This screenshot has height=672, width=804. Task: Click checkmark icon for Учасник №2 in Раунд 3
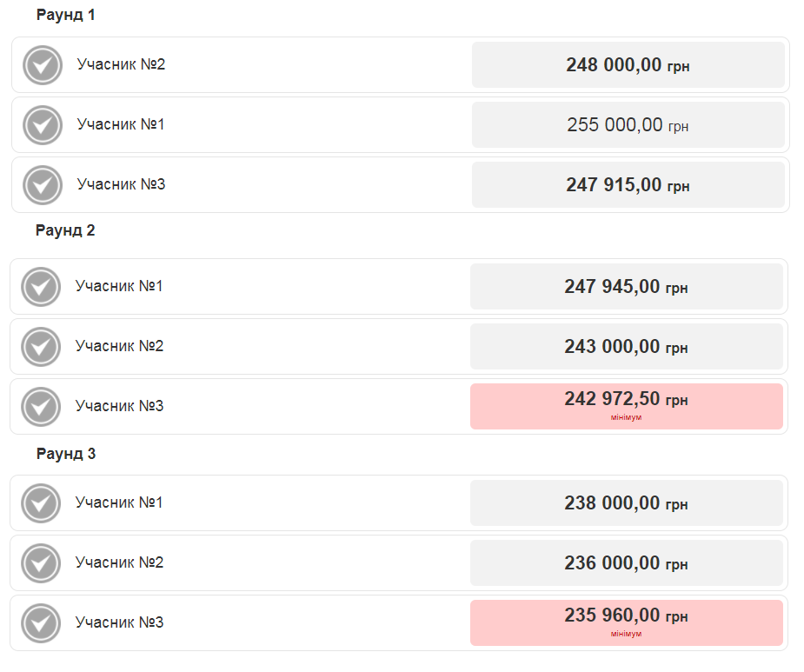point(41,563)
